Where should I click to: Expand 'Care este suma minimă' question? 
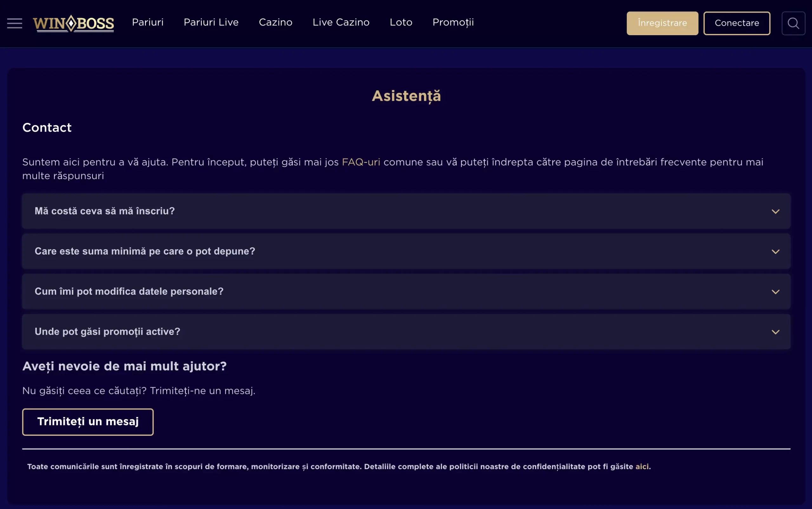point(145,251)
